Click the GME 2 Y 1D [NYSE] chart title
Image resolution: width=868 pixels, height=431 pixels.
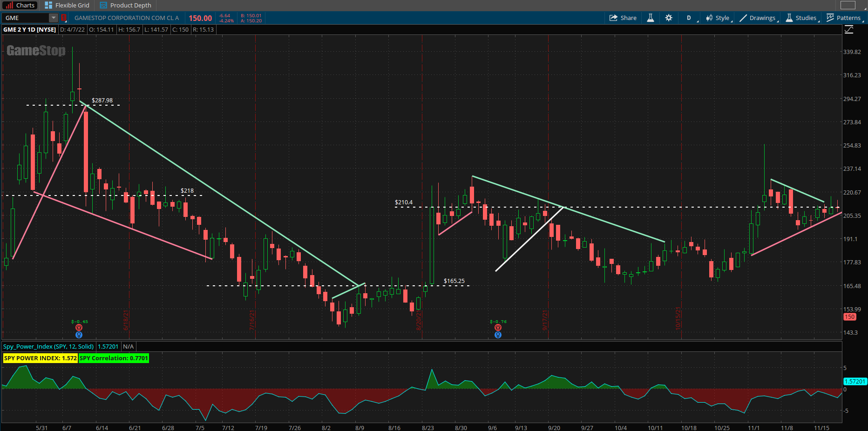point(30,29)
